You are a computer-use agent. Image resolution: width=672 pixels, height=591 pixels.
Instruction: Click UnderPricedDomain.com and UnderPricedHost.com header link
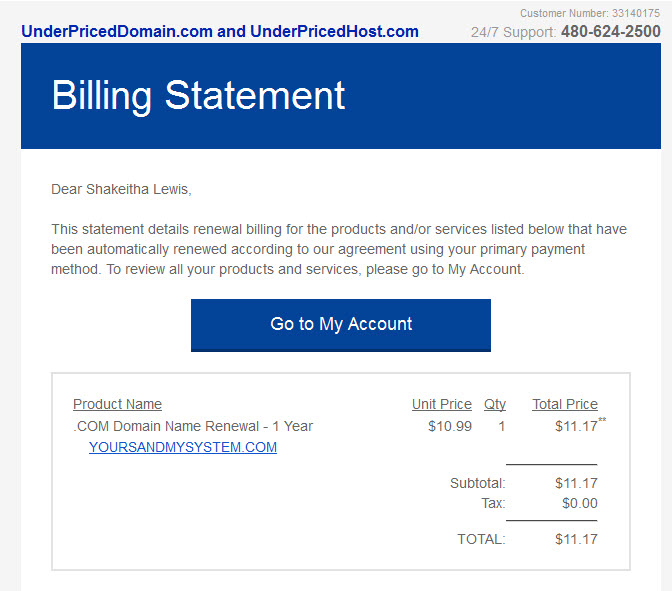click(220, 31)
